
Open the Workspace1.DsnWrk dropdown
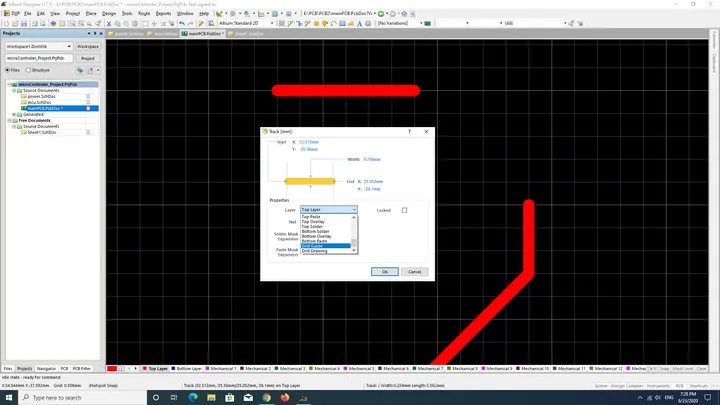[39, 46]
